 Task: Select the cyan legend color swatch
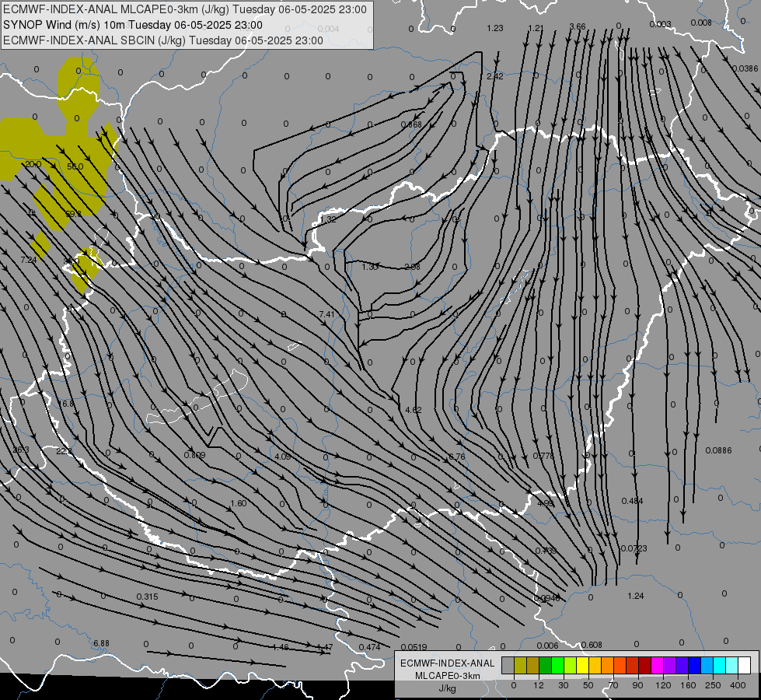tap(719, 665)
